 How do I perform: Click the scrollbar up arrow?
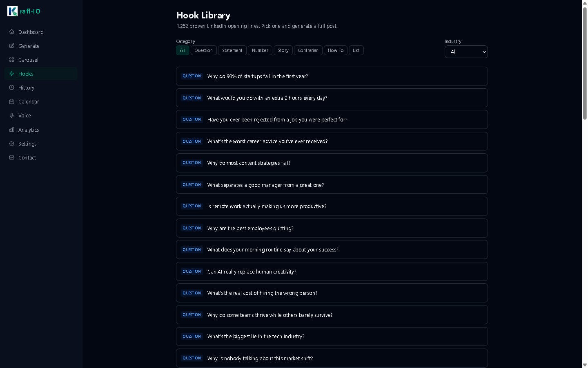click(x=585, y=3)
